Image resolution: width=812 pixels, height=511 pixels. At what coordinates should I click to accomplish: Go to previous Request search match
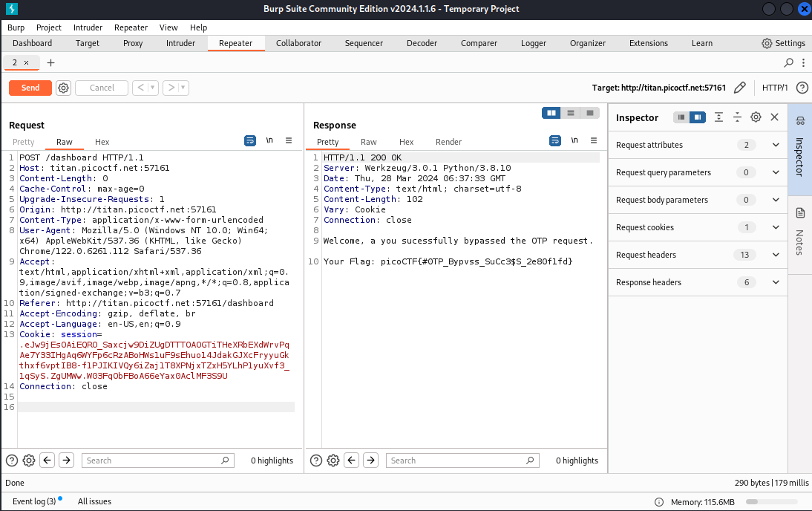[x=47, y=460]
